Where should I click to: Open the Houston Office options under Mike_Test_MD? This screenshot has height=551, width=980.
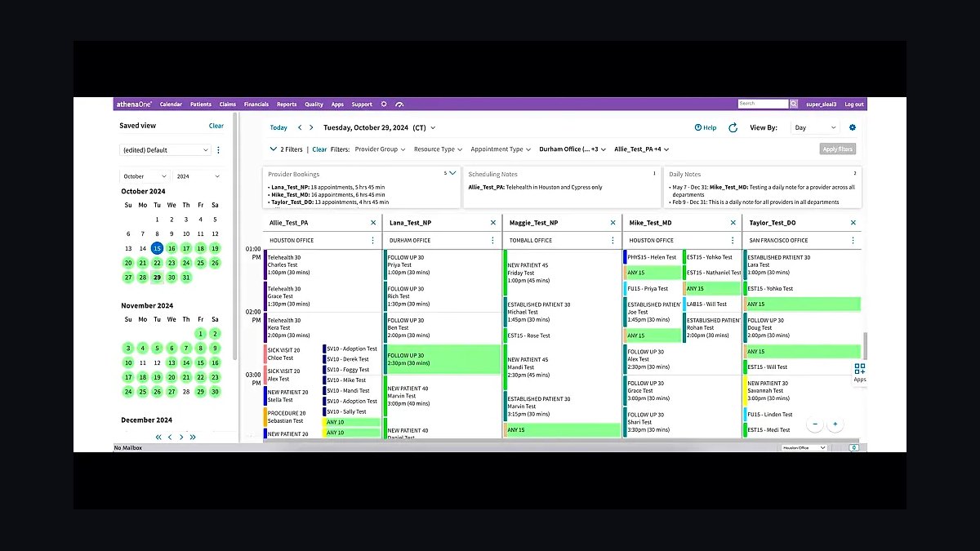pyautogui.click(x=733, y=240)
